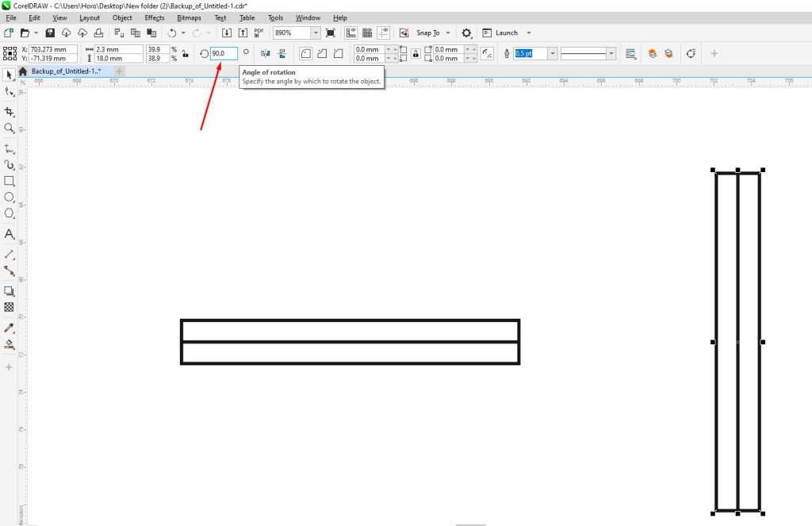Viewport: 812px width, 526px height.
Task: Choose the Text tool
Action: tap(10, 234)
